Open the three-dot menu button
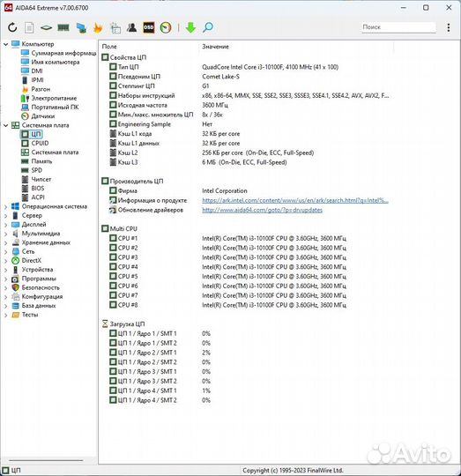Viewport: 461px width, 476px height. tap(449, 27)
